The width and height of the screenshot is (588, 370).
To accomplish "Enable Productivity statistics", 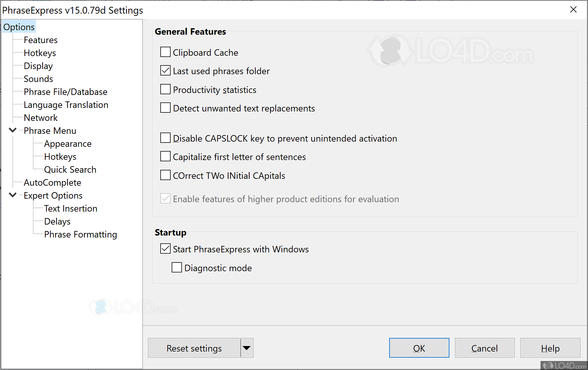I will coord(165,89).
